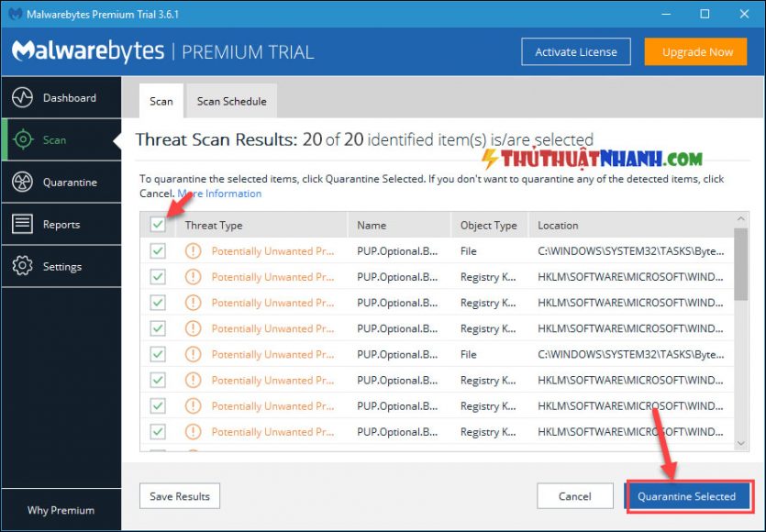766x532 pixels.
Task: Click Why Premium at the bottom
Action: pos(61,510)
